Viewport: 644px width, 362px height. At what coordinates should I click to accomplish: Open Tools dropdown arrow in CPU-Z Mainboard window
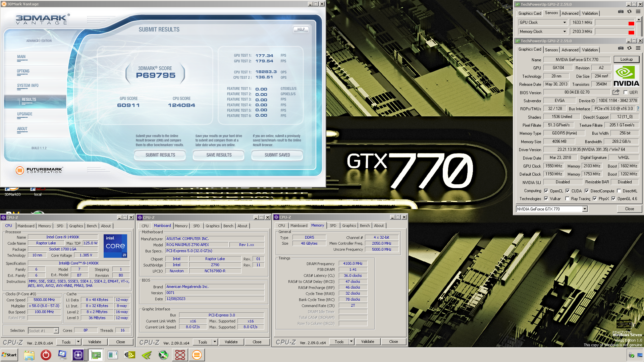click(215, 342)
